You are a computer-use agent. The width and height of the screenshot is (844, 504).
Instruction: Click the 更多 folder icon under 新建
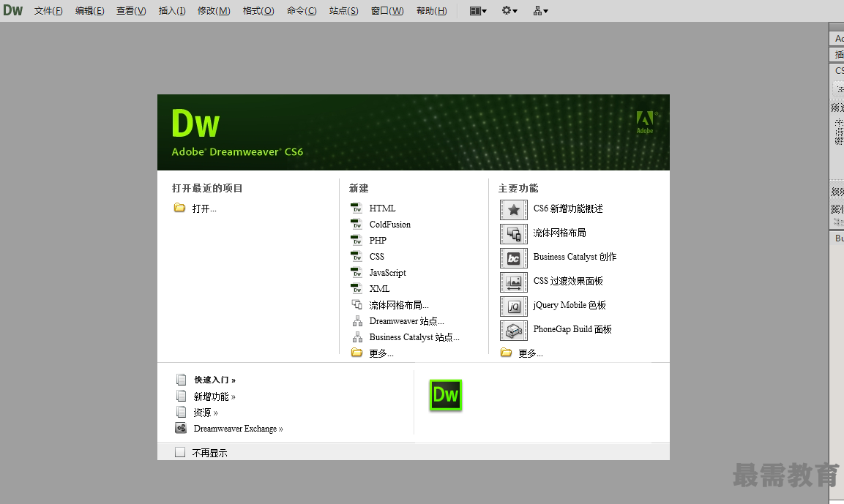coord(356,353)
